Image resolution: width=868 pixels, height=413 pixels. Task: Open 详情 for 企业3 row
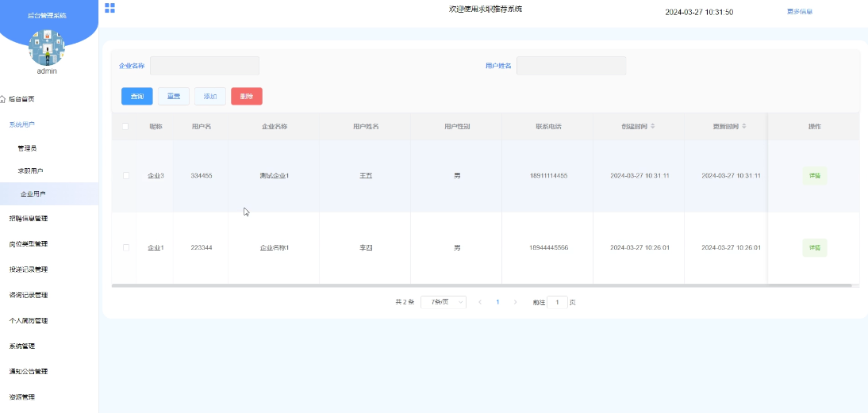[x=815, y=176]
